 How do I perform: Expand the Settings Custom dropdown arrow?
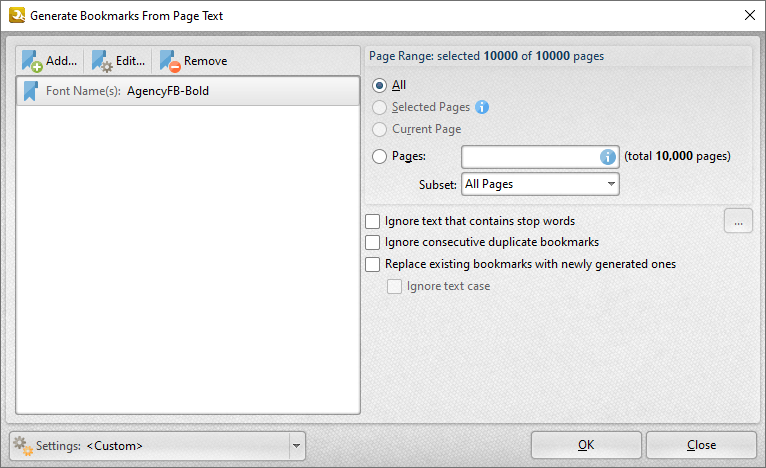point(296,446)
